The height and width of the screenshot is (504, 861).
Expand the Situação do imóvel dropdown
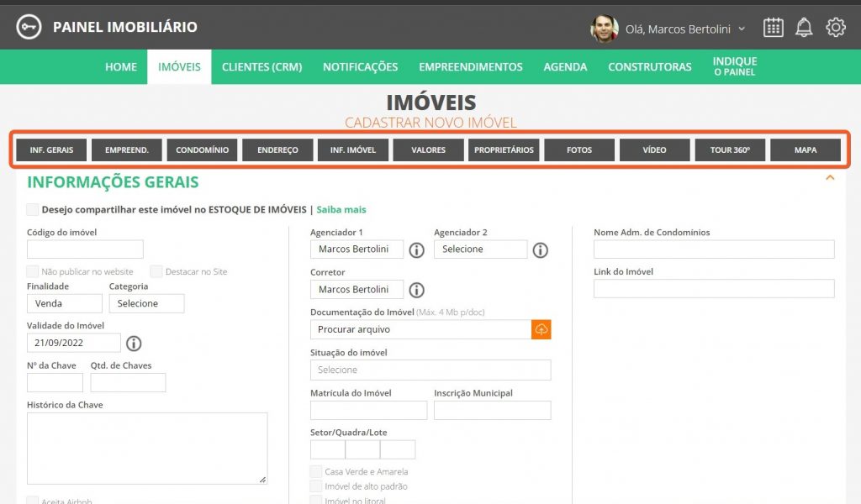[430, 370]
